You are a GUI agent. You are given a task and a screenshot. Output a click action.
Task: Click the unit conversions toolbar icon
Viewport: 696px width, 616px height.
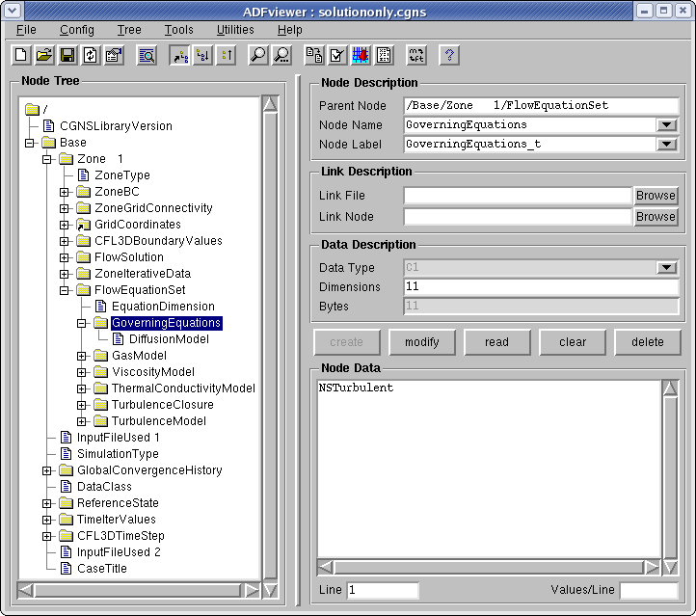pos(416,55)
